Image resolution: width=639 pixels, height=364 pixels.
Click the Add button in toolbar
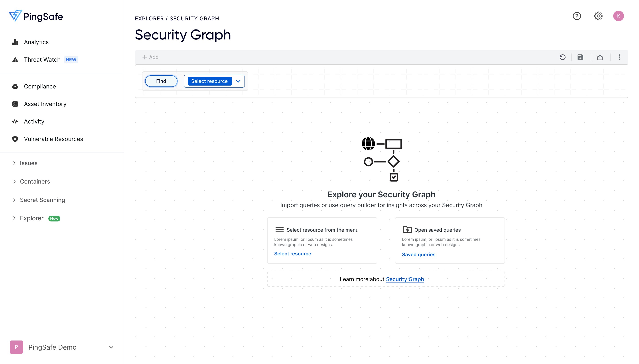[x=150, y=57]
